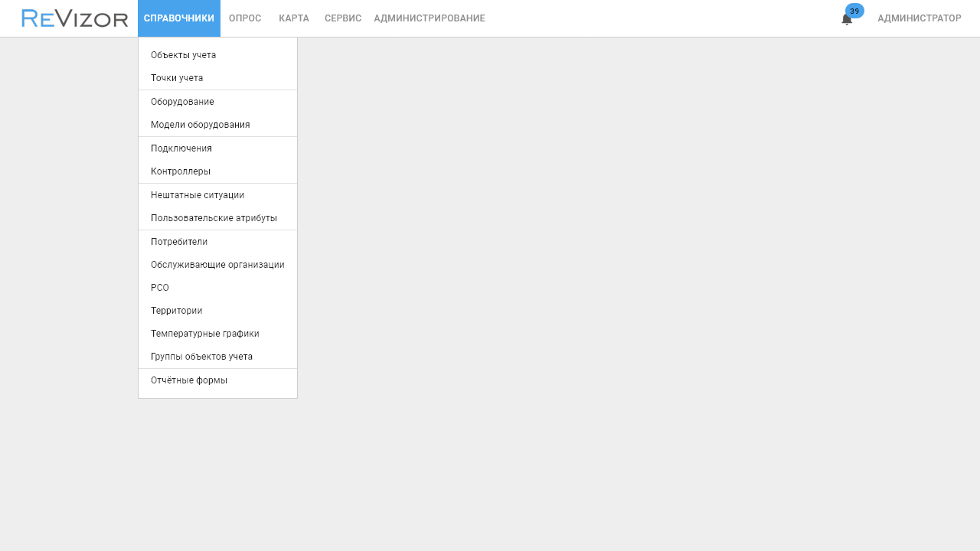Screen dimensions: 980x551
Task: Click the ReVizor logo
Action: click(x=75, y=18)
